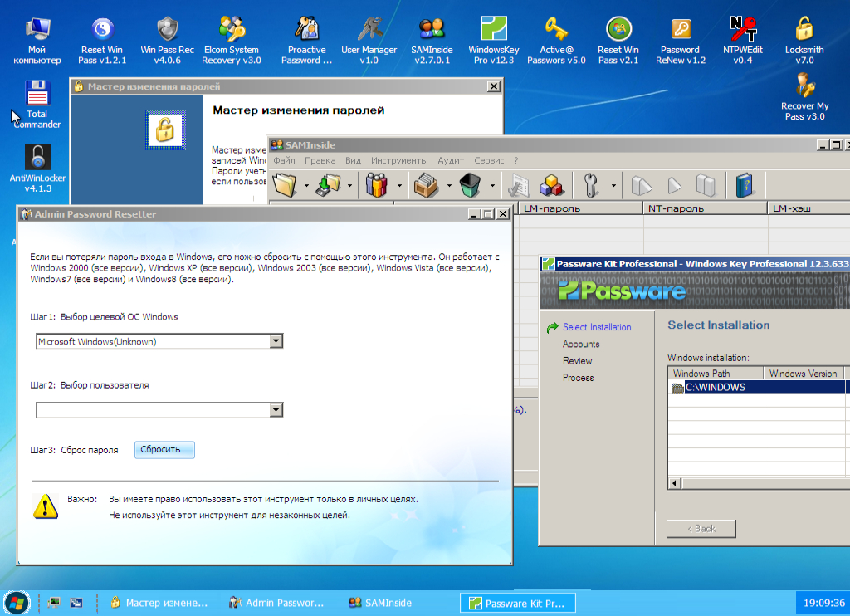
Task: Open the SAMInside v2.7.0.1 desktop shortcut
Action: (432, 41)
